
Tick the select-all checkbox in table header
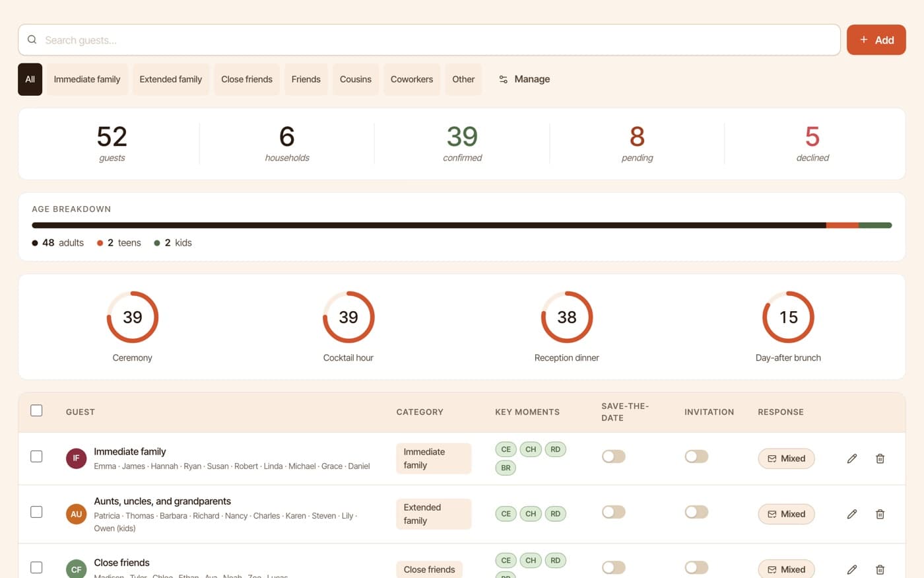pos(36,410)
